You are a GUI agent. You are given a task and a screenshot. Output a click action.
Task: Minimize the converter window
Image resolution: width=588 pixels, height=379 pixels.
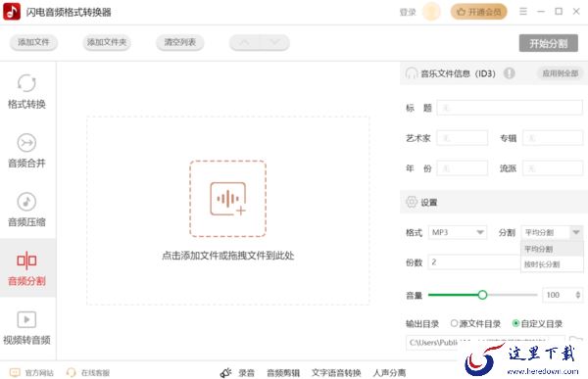pyautogui.click(x=541, y=12)
